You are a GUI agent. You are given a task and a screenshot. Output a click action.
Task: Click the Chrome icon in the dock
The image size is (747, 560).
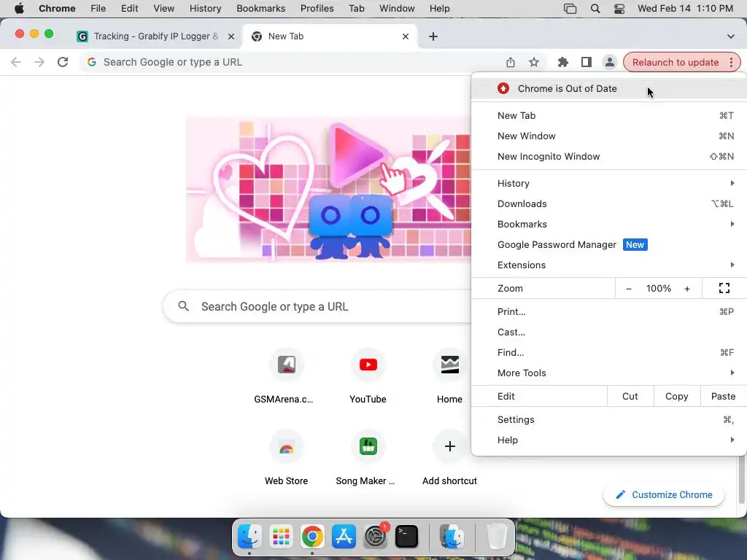tap(312, 537)
